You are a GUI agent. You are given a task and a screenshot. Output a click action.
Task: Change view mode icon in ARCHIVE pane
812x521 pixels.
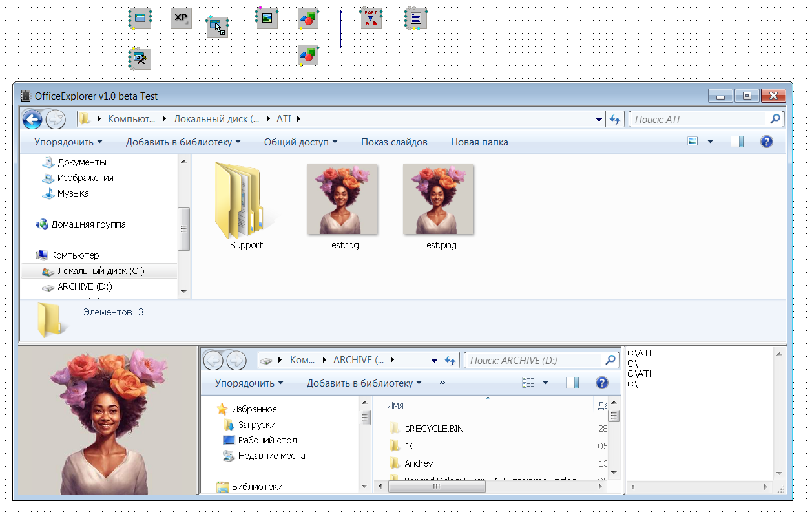[528, 383]
